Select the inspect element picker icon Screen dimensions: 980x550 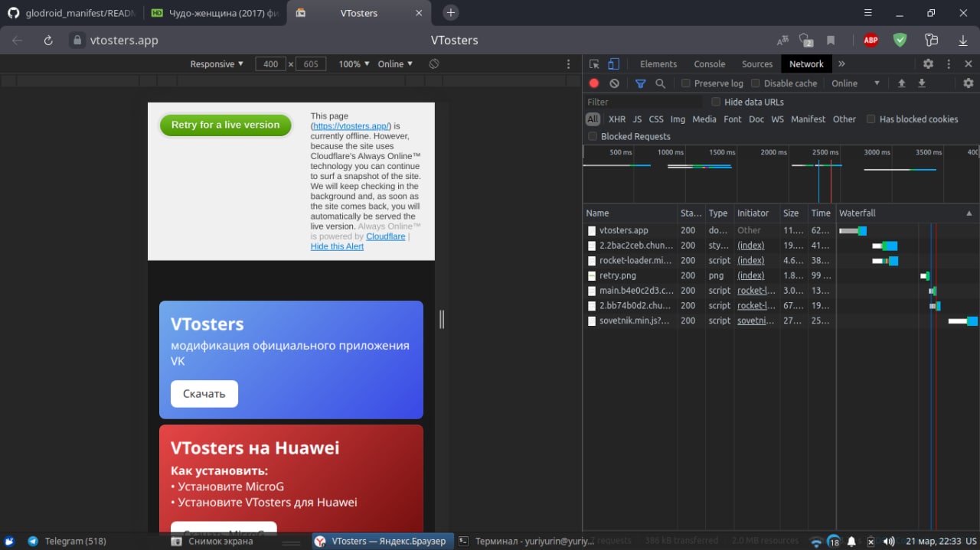pyautogui.click(x=594, y=64)
